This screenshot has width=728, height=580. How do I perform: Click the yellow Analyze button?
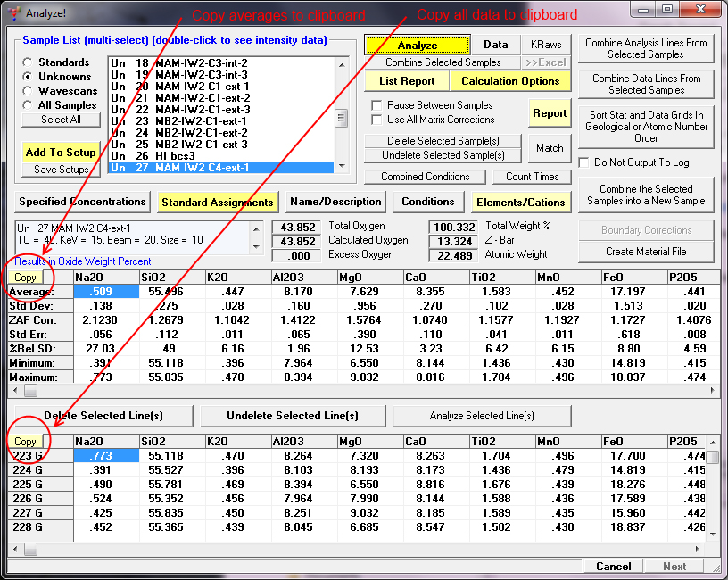[x=417, y=46]
